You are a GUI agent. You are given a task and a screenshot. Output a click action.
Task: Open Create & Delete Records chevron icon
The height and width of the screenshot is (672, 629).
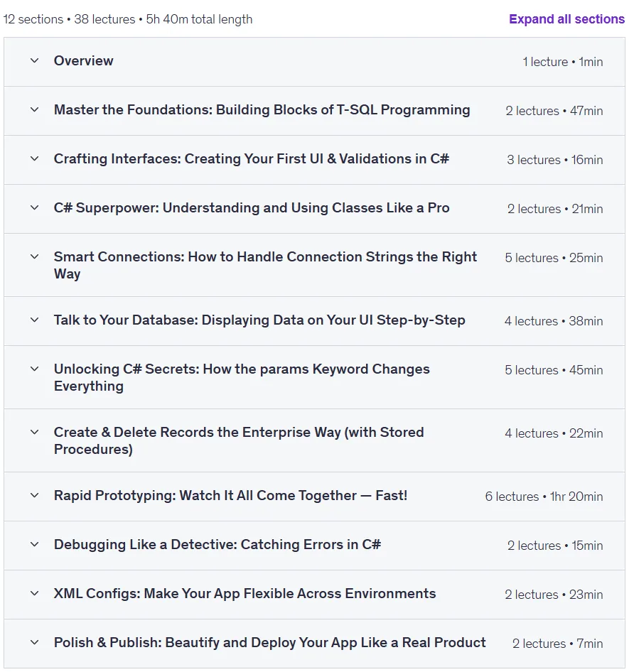click(35, 432)
